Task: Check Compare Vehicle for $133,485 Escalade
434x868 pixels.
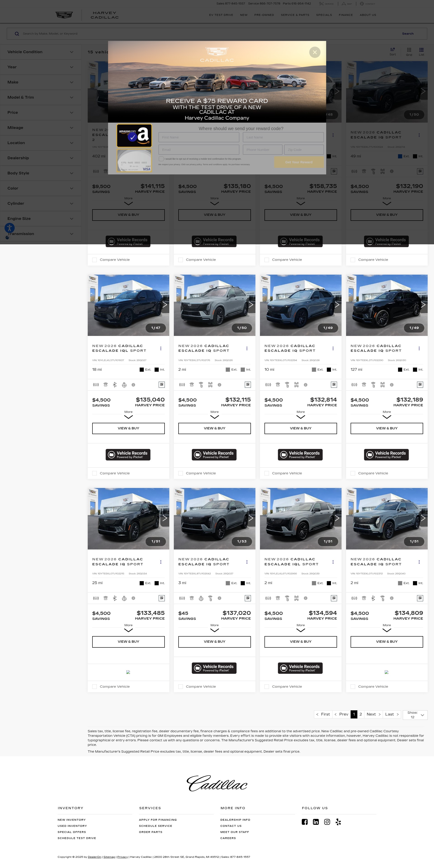Action: 95,686
